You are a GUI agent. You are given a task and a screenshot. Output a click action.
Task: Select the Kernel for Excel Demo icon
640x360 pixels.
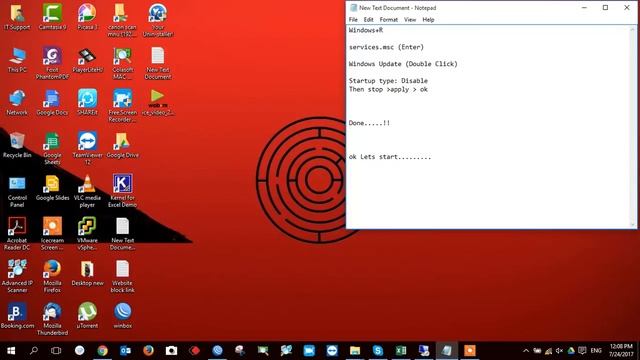tap(122, 191)
